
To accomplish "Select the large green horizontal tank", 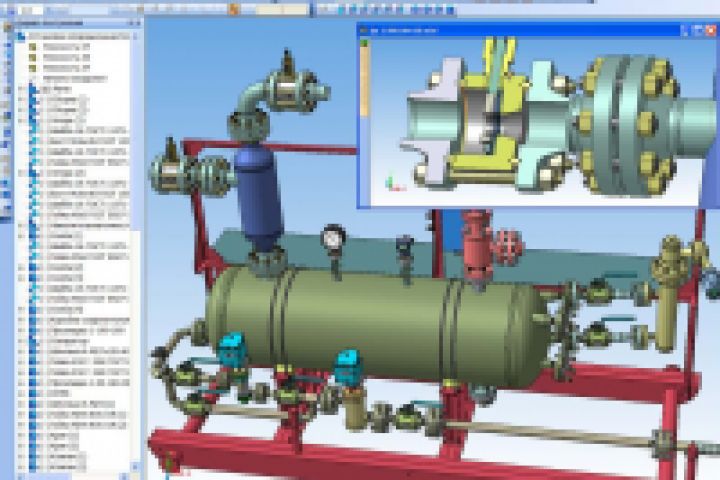I will pos(377,326).
